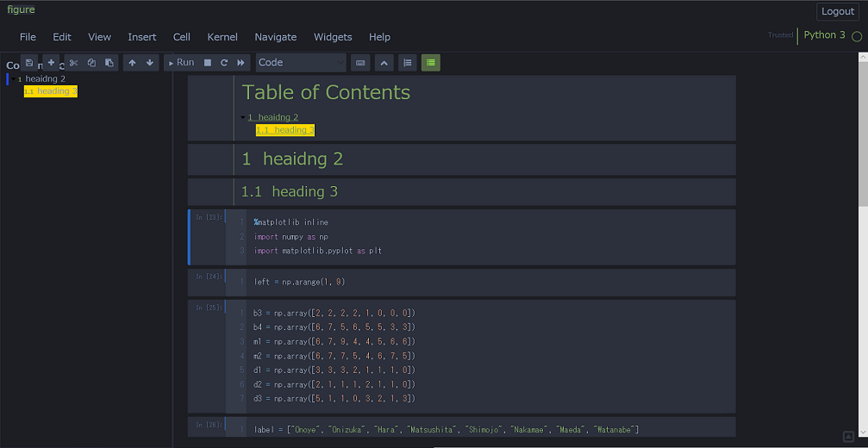Open the Navigate menu
Viewport: 868px width, 448px height.
(x=276, y=37)
